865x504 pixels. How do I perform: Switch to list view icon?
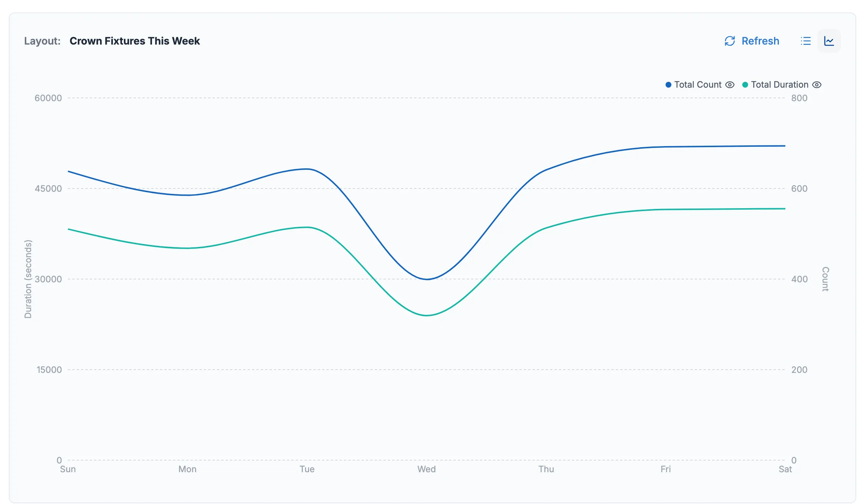point(805,41)
